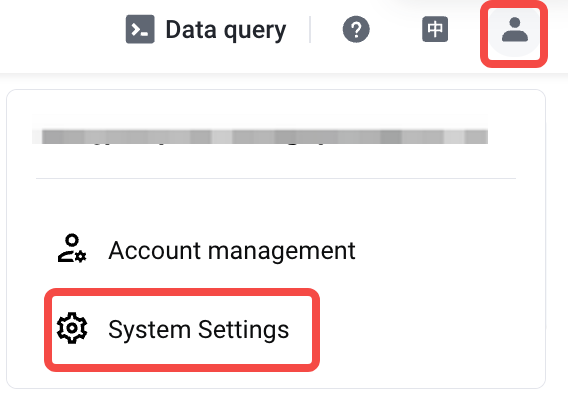Select the Account management menu entry
This screenshot has width=568, height=404.
point(206,250)
